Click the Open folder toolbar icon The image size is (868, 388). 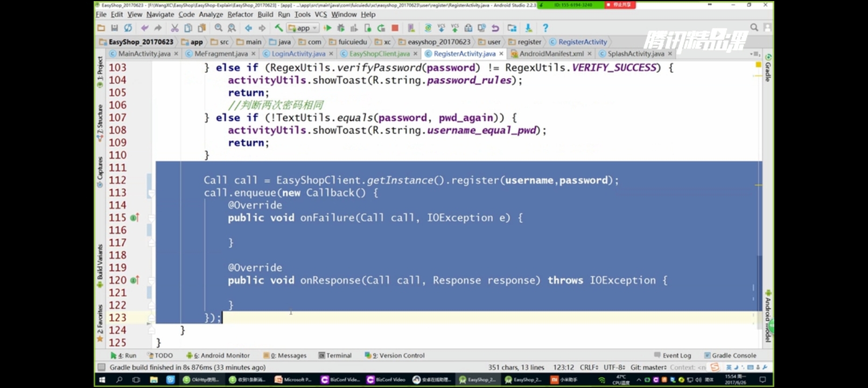point(101,28)
